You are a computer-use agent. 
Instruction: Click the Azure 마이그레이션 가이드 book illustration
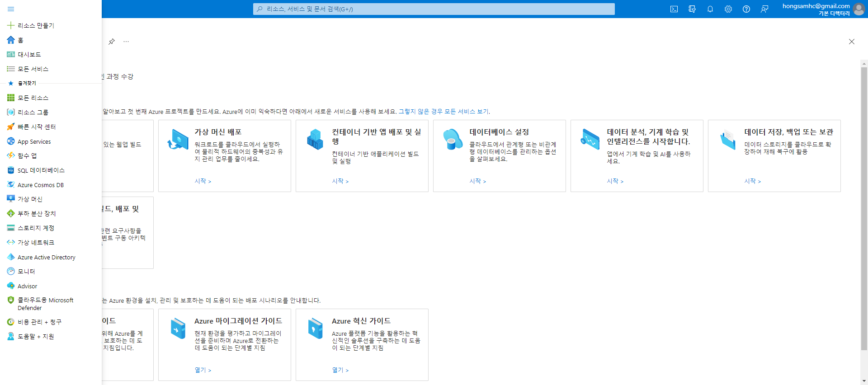[178, 328]
